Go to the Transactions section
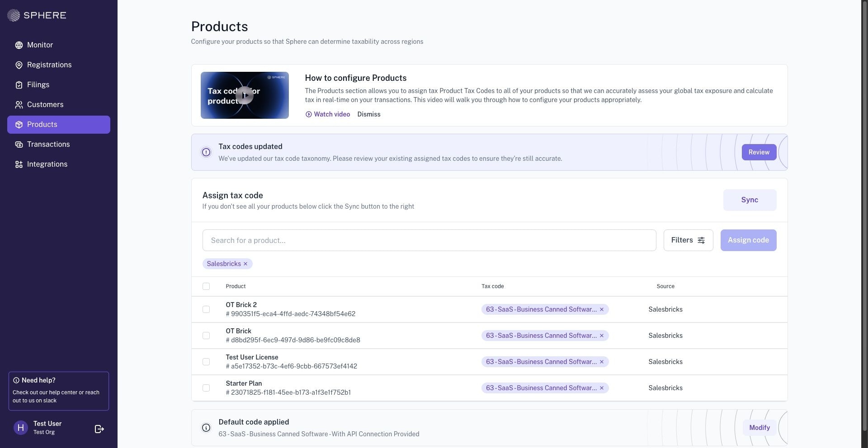 [48, 145]
